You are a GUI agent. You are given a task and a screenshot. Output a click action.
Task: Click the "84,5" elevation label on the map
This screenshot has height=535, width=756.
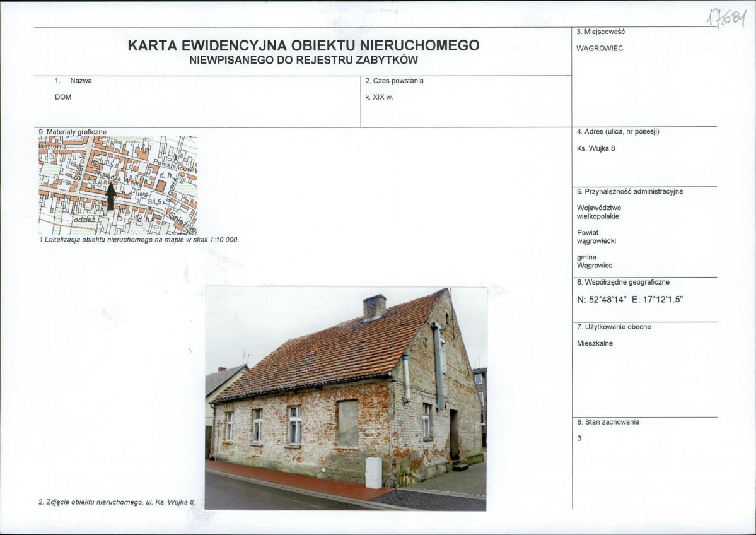(155, 202)
